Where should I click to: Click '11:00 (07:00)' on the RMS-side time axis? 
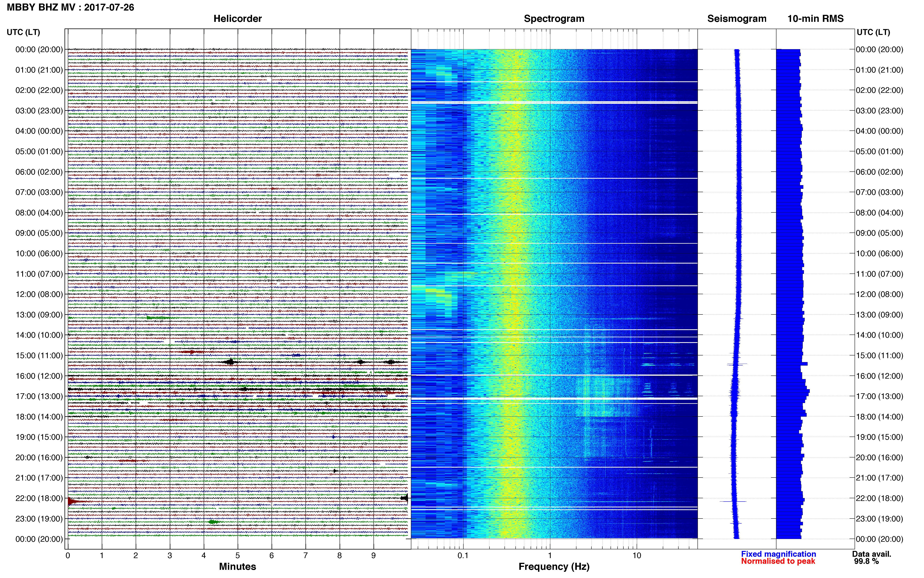pos(879,274)
